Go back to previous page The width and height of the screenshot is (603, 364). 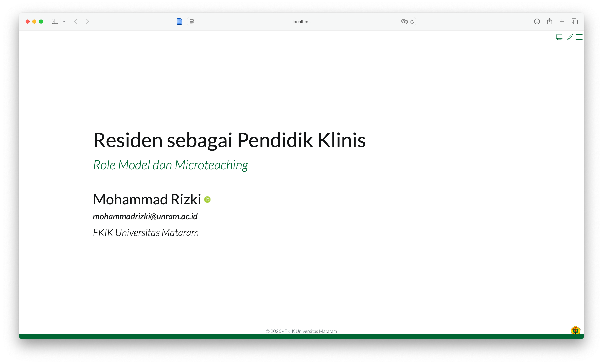point(76,22)
